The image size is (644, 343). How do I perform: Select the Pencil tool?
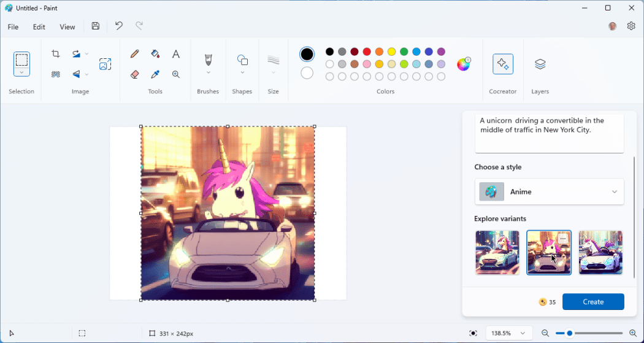pyautogui.click(x=135, y=54)
